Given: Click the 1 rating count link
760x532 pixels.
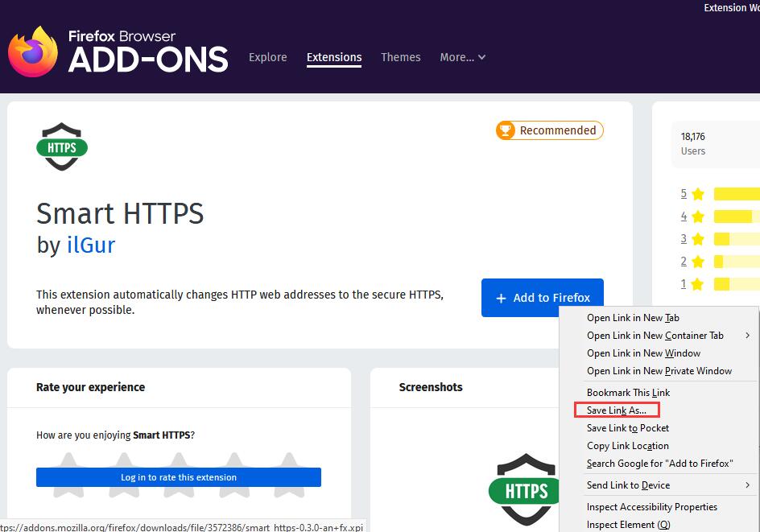Looking at the screenshot, I should pos(684,283).
